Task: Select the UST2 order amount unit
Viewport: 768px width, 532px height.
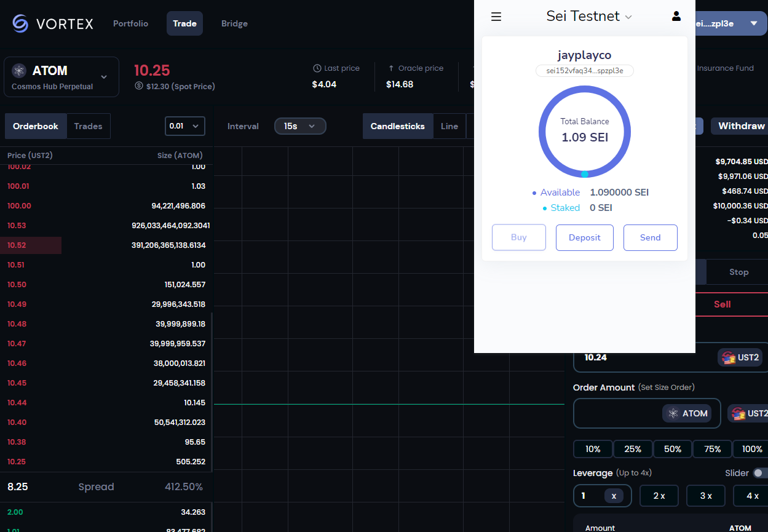Action: coord(748,413)
